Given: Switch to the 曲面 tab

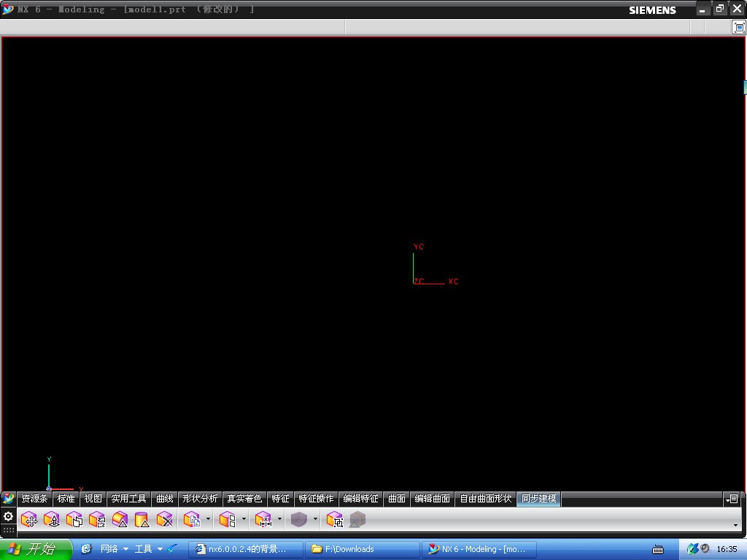Looking at the screenshot, I should coord(396,499).
